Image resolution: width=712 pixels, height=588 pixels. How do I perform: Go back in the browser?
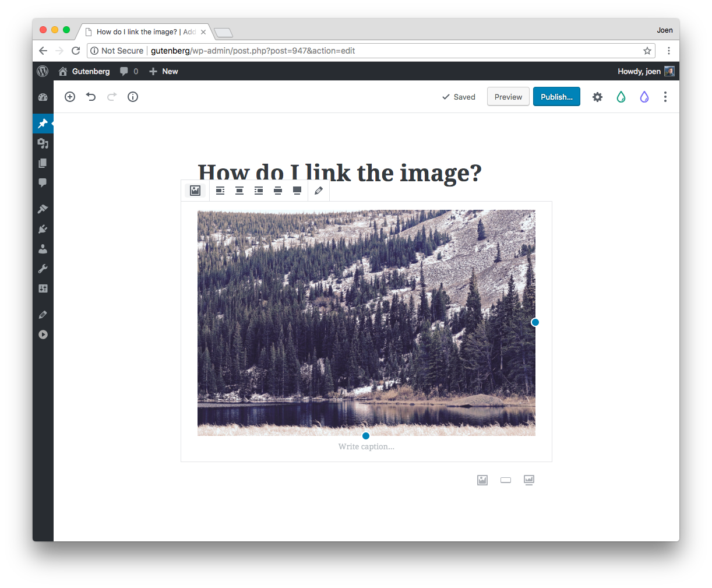coord(43,51)
